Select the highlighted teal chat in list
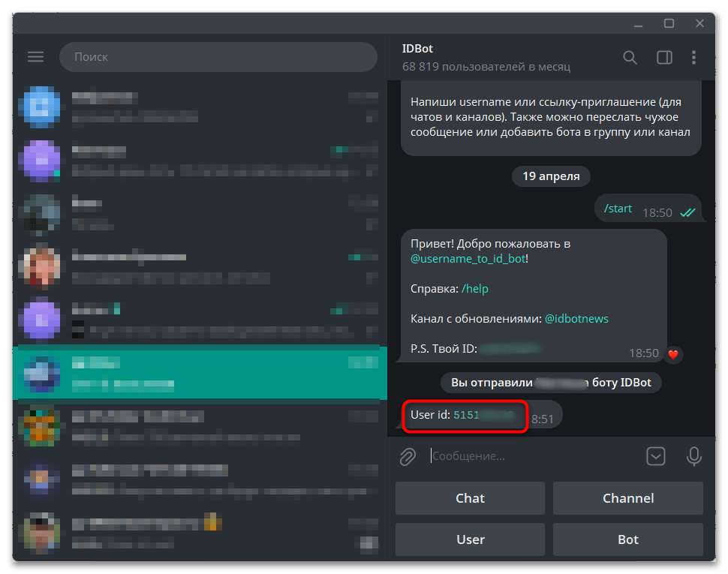728x574 pixels. 200,373
